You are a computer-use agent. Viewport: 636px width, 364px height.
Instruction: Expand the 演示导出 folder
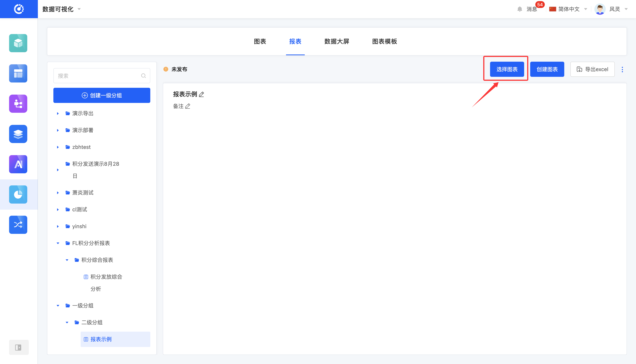58,114
